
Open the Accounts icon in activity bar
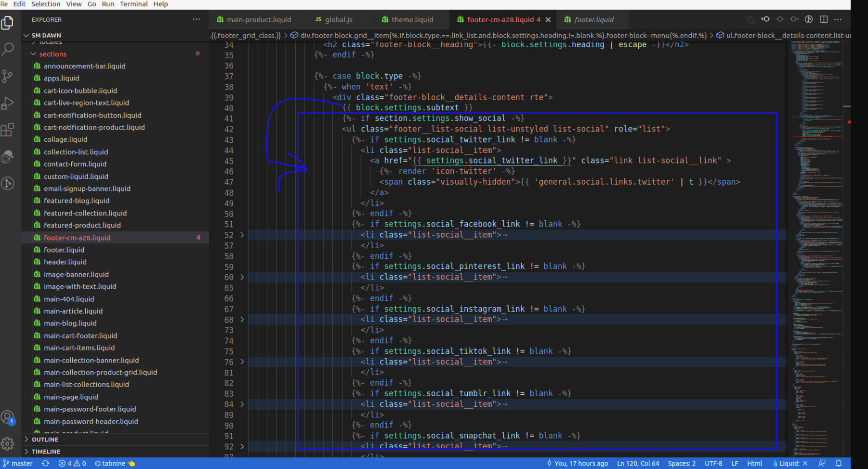point(8,417)
